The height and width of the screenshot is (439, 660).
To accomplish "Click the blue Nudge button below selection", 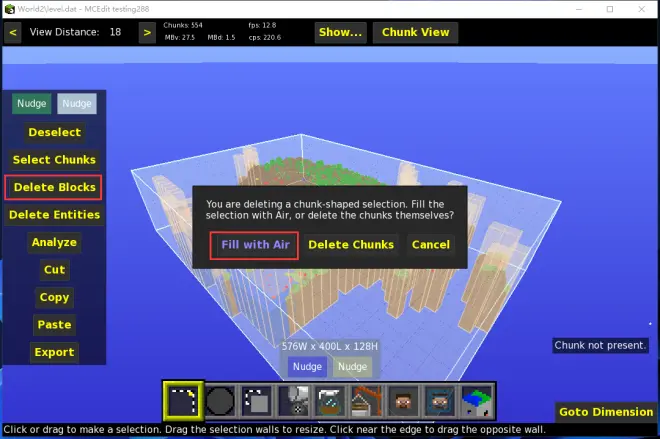I will tap(307, 367).
